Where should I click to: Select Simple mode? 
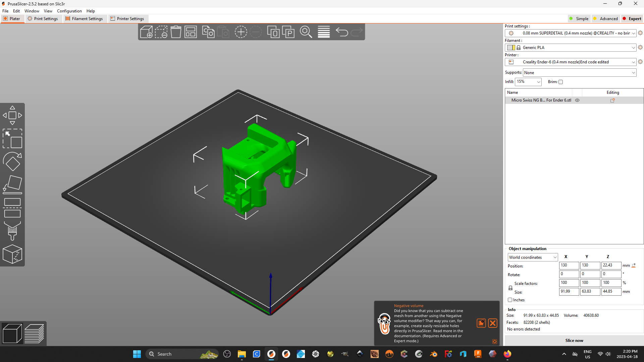(579, 19)
